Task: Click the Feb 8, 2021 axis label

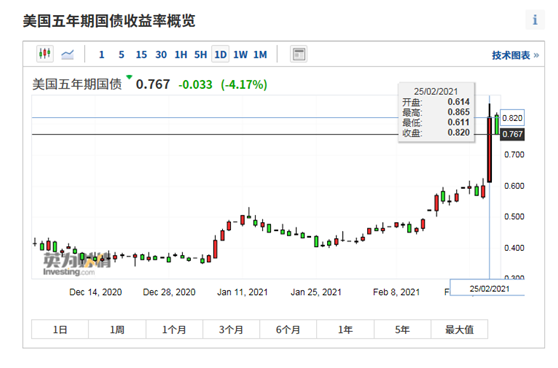Action: pos(396,292)
